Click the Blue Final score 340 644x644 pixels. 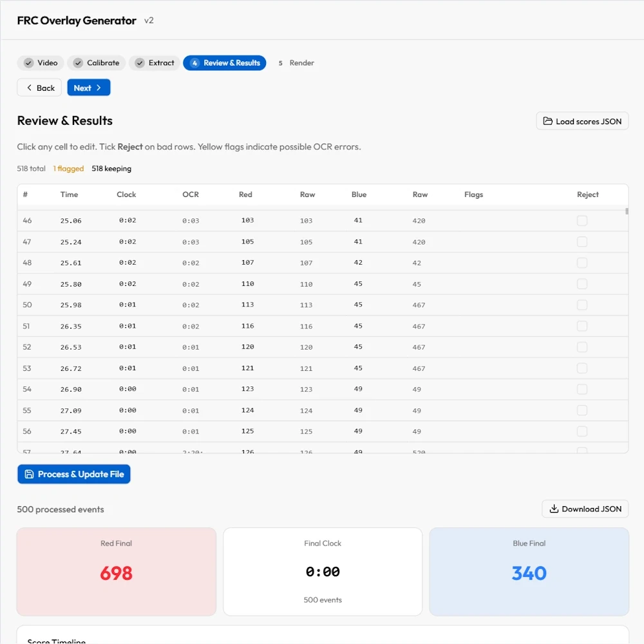529,573
